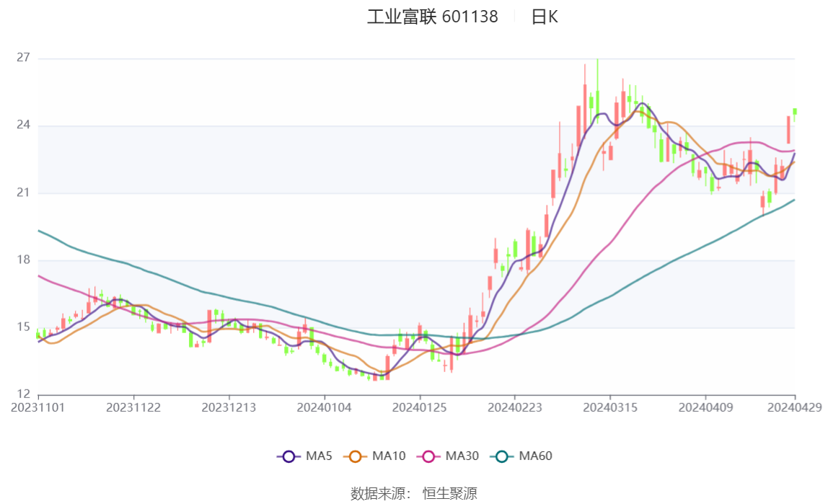Click the 20231101 x-axis date label

[38, 407]
